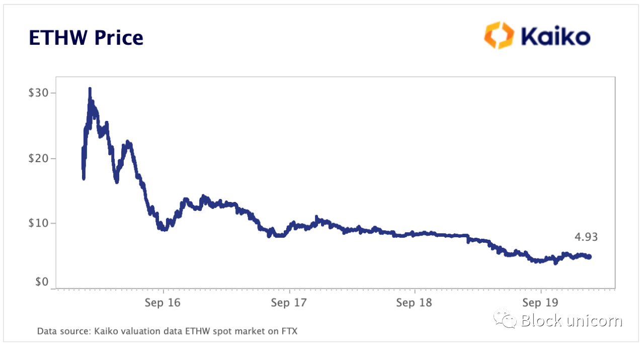The width and height of the screenshot is (644, 347).
Task: Select the Sep 16 date label
Action: coord(163,303)
